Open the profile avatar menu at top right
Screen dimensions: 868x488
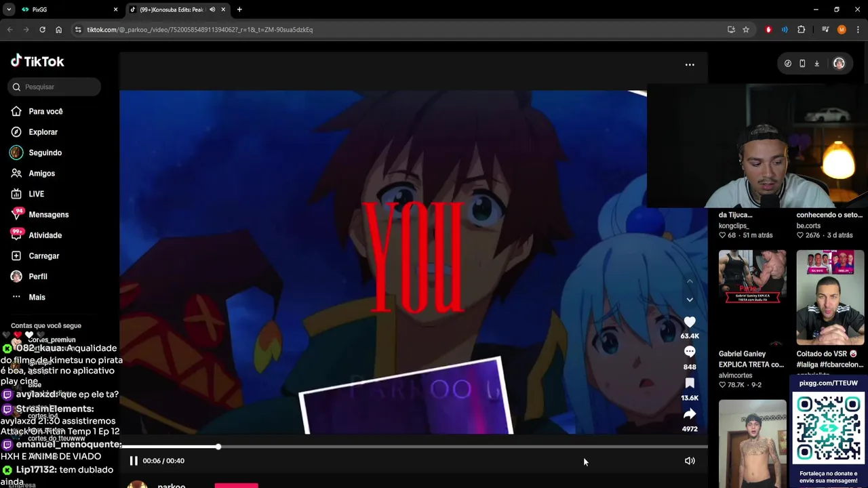[x=839, y=64]
